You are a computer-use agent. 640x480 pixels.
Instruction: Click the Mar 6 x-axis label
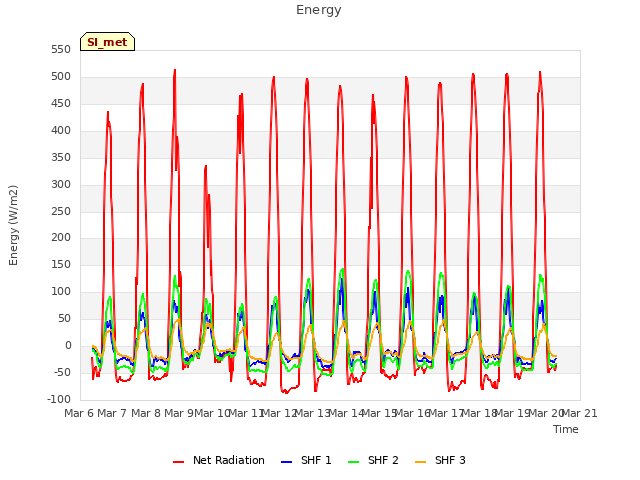point(79,413)
